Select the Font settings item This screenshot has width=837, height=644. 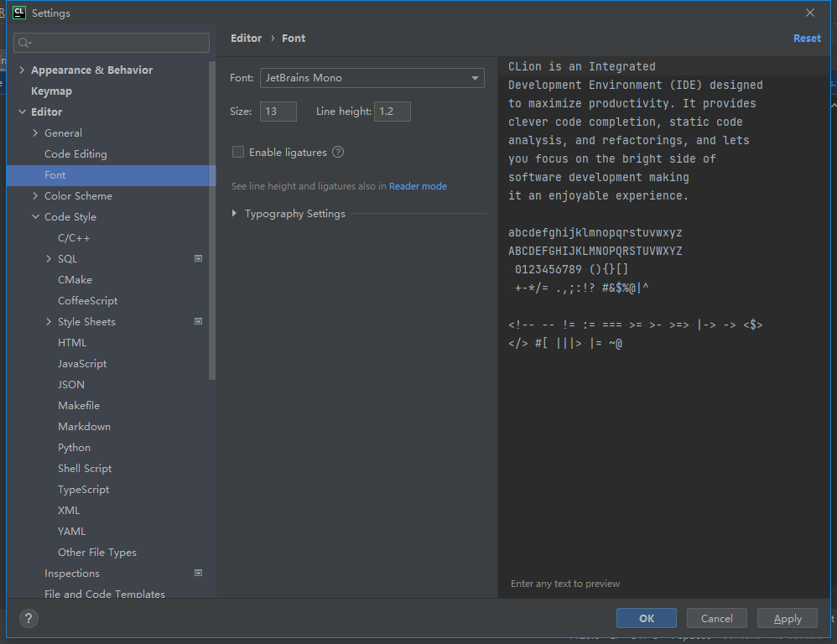111,175
